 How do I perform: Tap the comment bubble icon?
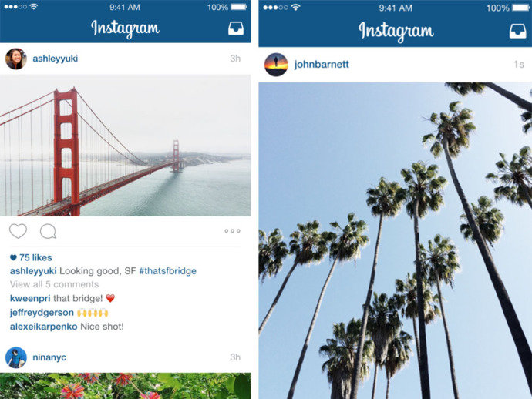(48, 232)
